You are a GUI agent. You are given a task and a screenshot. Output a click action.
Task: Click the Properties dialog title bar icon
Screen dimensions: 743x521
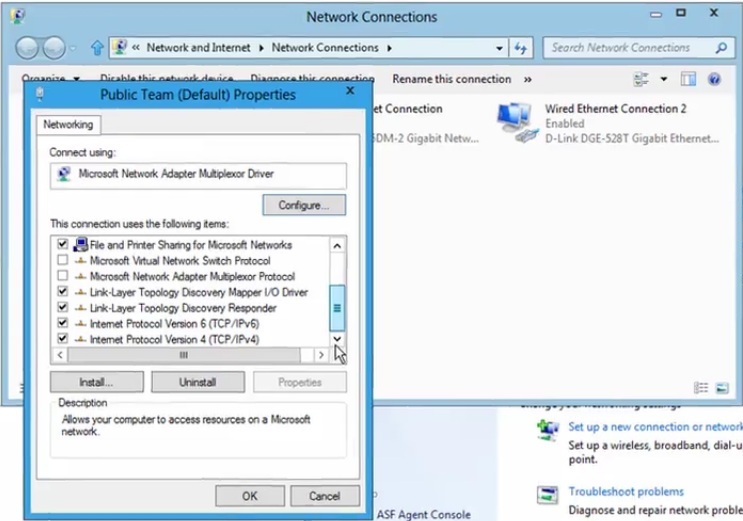point(40,94)
